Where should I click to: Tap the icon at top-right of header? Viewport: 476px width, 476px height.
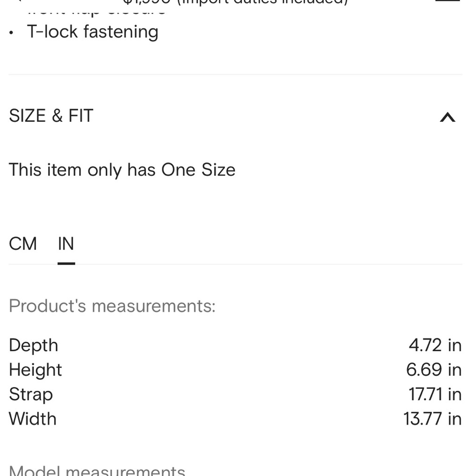[447, 1]
